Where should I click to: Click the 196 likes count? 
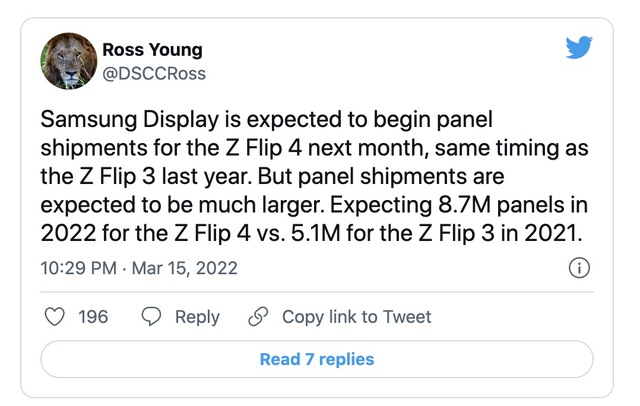tap(93, 317)
